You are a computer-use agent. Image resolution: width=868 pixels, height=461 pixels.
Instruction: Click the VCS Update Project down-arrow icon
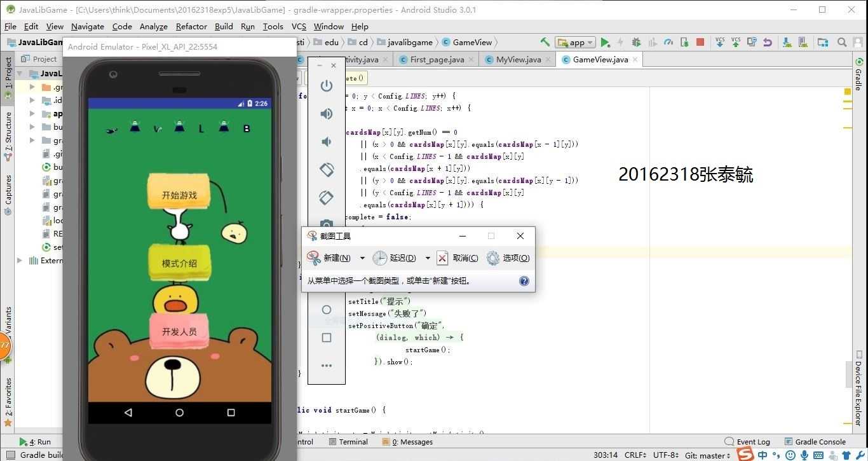pos(720,42)
